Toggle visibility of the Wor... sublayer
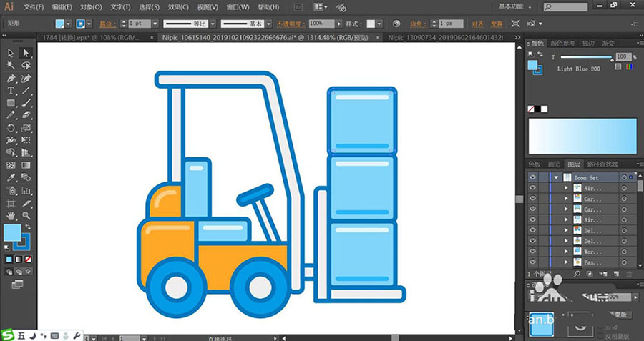This screenshot has height=341, width=644. pos(532,252)
